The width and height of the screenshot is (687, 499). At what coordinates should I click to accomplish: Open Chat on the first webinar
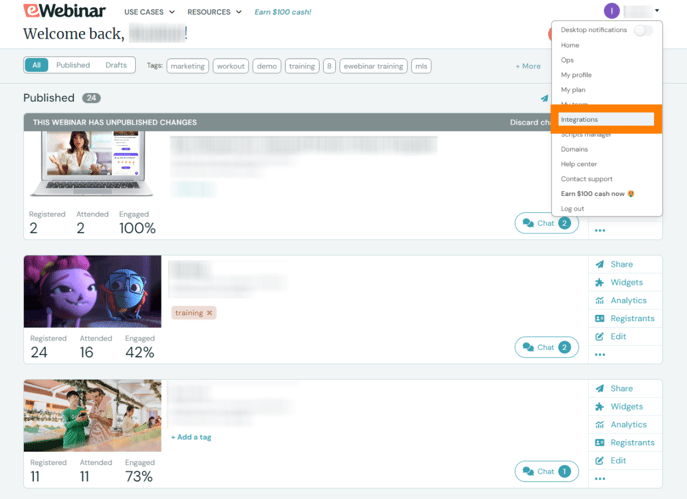coord(546,223)
